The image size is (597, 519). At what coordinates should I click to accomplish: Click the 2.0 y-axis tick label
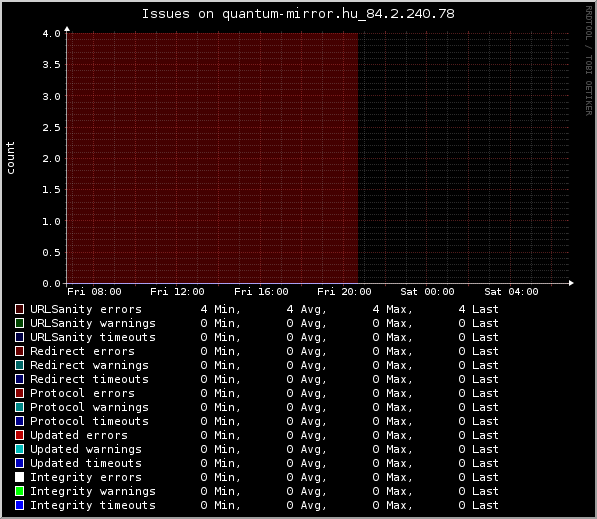(51, 158)
